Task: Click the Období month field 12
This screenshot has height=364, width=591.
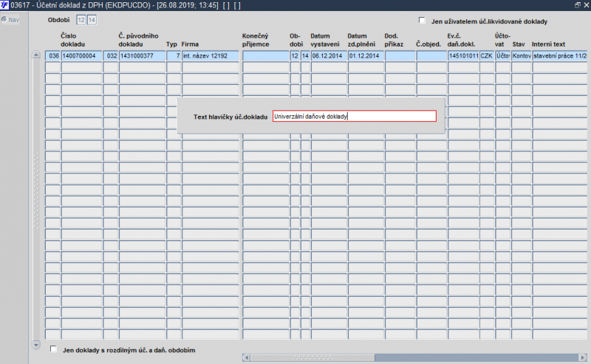Action: point(81,20)
